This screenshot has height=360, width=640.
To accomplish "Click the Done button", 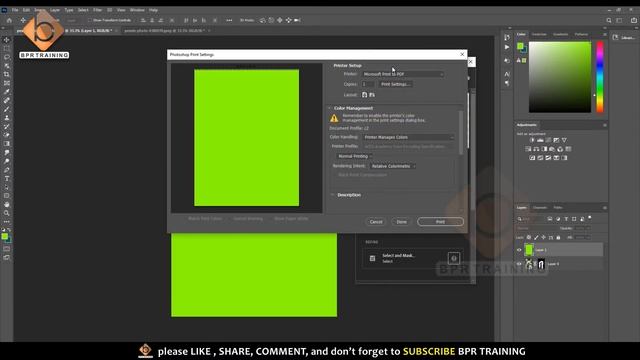I will coord(402,222).
